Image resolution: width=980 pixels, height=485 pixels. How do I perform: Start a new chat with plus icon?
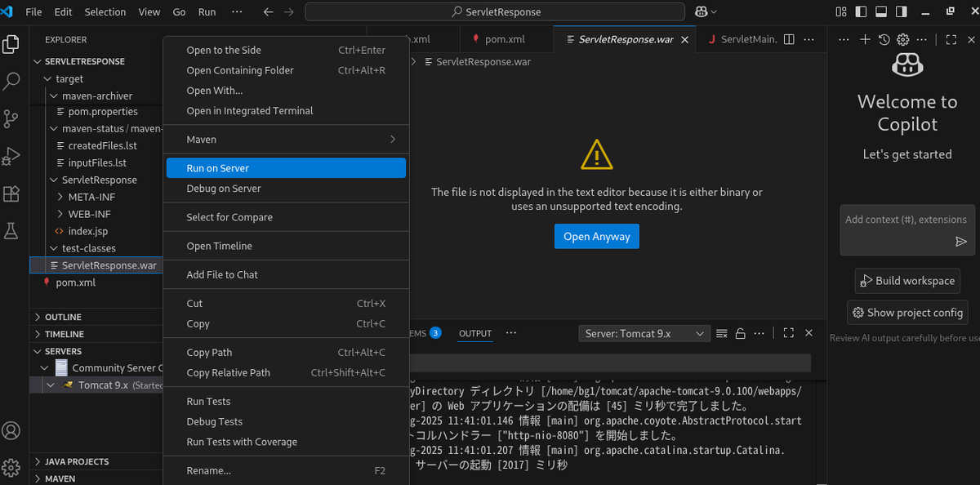pos(865,39)
